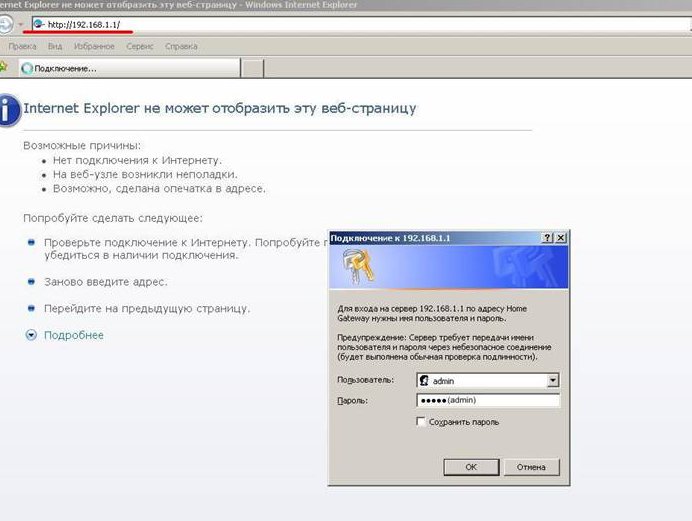
Task: Click the back navigation arrow button
Action: coord(4,23)
